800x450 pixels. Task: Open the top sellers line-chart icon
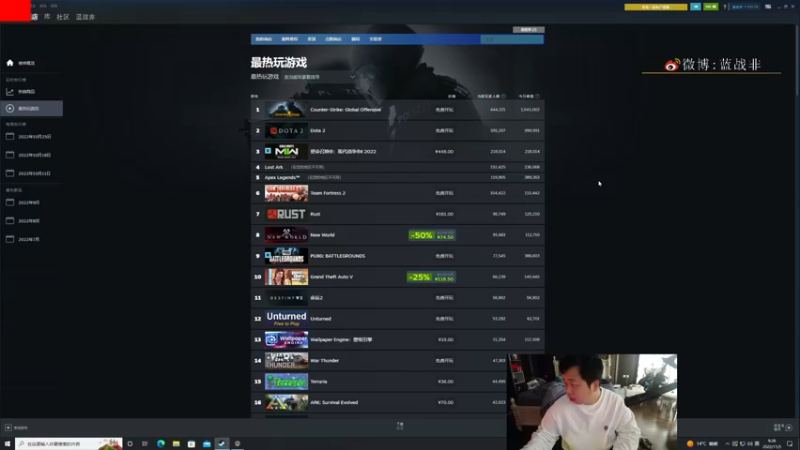pyautogui.click(x=10, y=91)
